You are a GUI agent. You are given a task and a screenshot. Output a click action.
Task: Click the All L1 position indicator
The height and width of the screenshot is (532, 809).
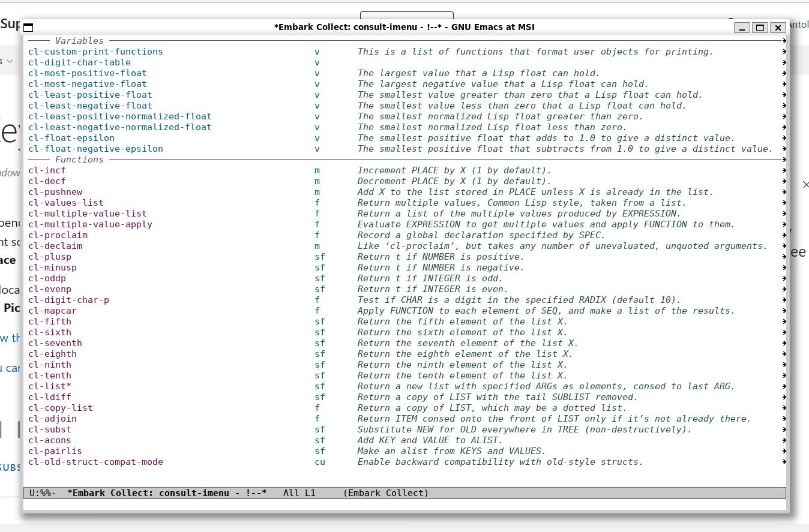[x=299, y=492]
